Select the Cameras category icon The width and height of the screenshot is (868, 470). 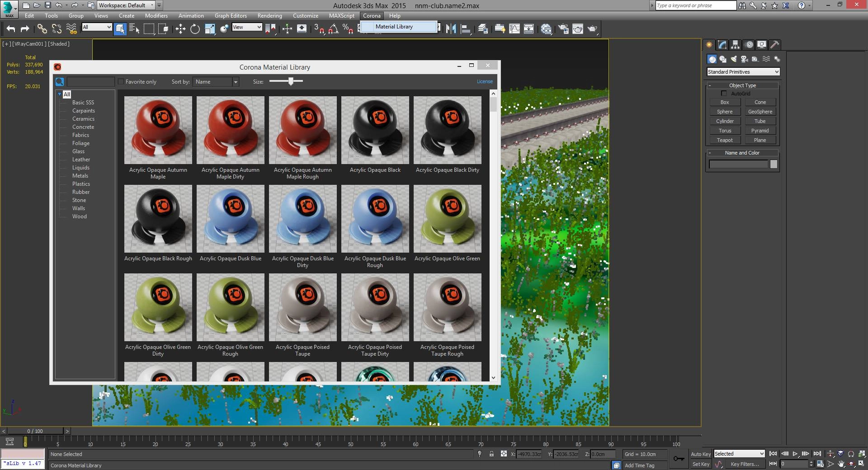745,59
